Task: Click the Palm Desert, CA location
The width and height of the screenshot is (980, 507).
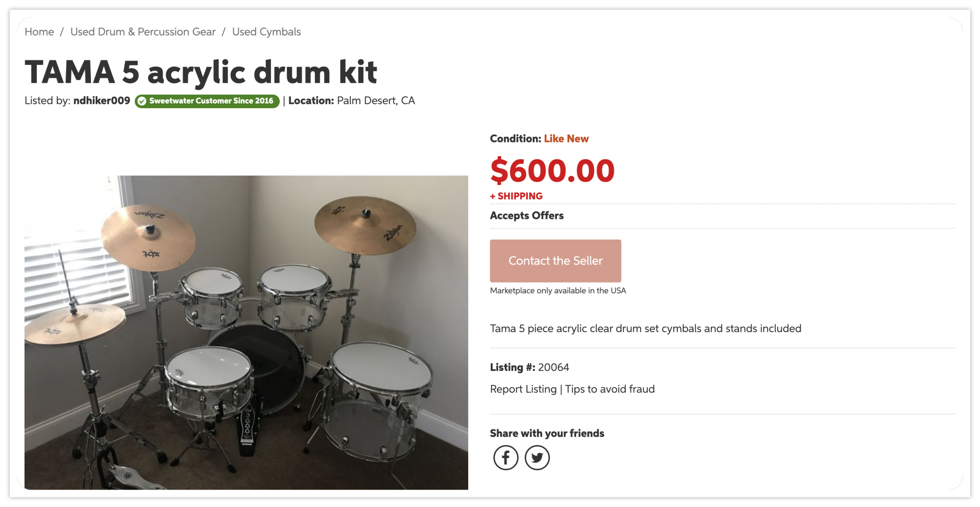Action: (376, 101)
